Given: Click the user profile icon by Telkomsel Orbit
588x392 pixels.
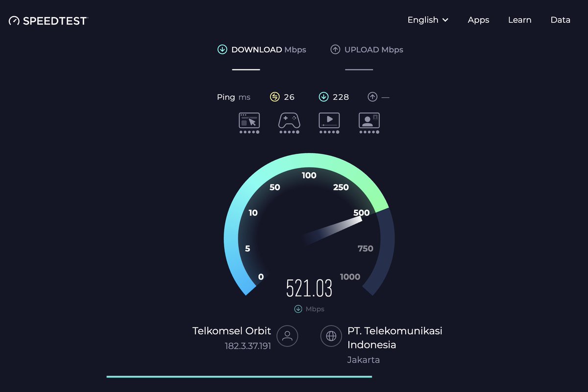Looking at the screenshot, I should coord(288,336).
